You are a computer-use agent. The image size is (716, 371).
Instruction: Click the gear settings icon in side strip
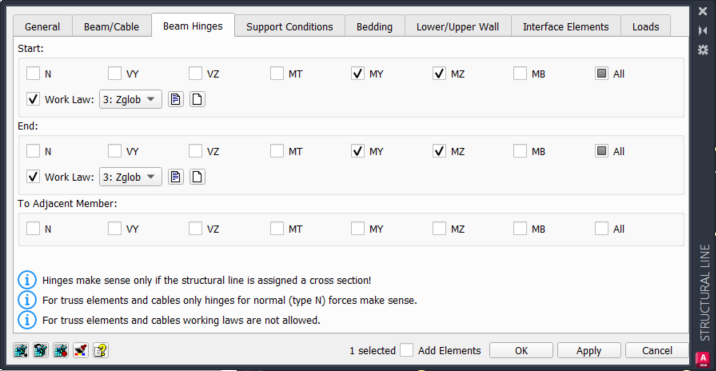(703, 50)
